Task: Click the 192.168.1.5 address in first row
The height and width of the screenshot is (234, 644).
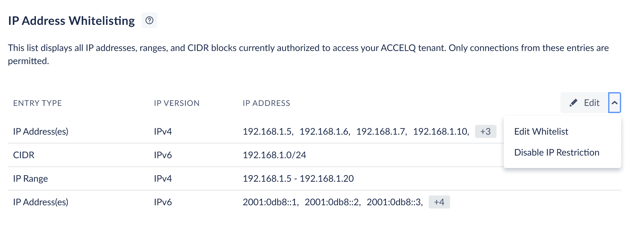Action: click(x=268, y=131)
